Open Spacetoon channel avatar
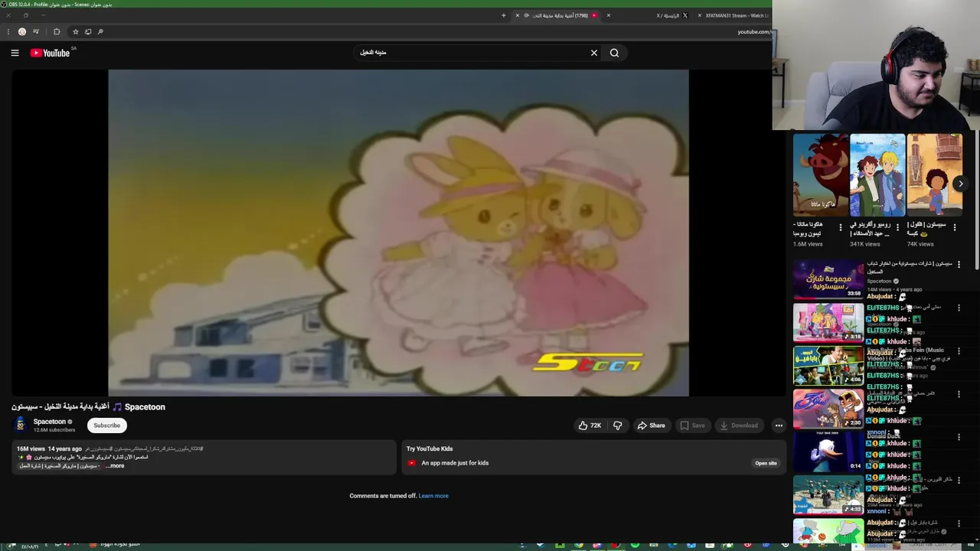 click(21, 425)
